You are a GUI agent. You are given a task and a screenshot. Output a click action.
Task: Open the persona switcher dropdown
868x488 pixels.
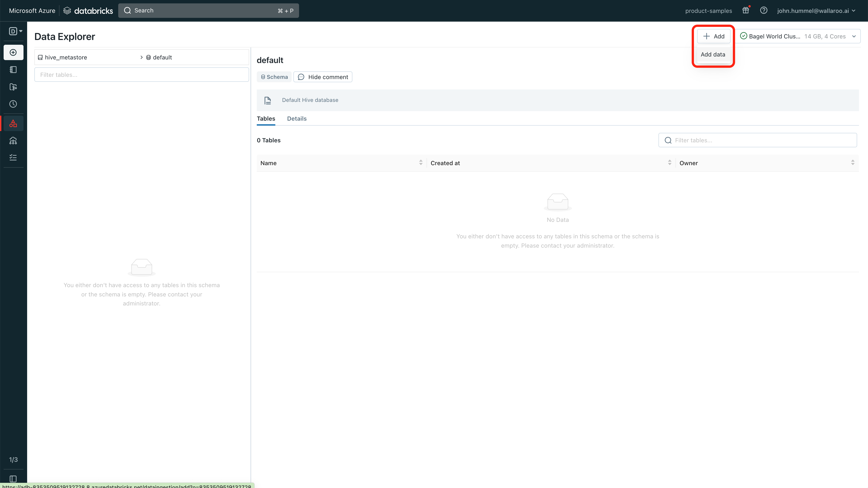(15, 31)
